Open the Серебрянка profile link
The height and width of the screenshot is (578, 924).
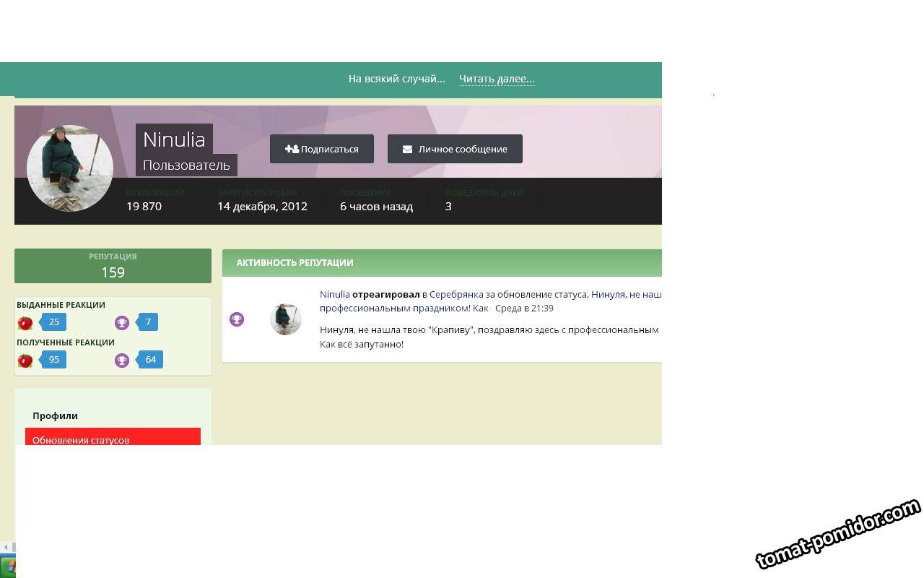pyautogui.click(x=456, y=295)
